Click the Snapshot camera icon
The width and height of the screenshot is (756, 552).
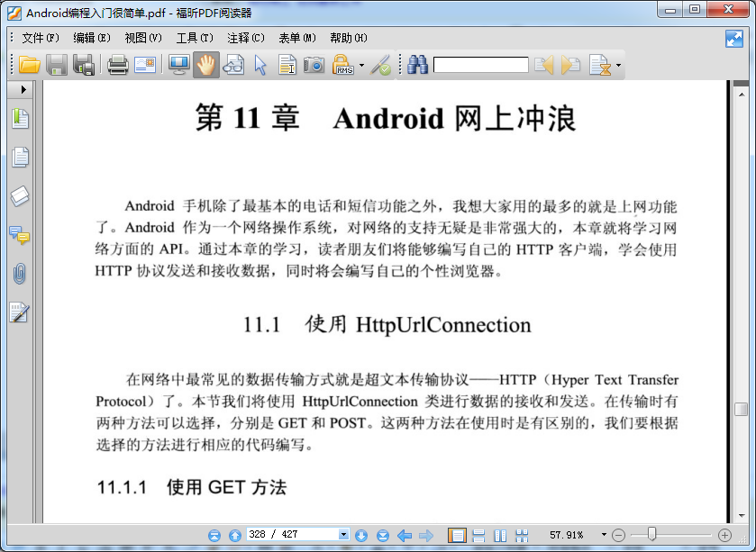pyautogui.click(x=314, y=65)
